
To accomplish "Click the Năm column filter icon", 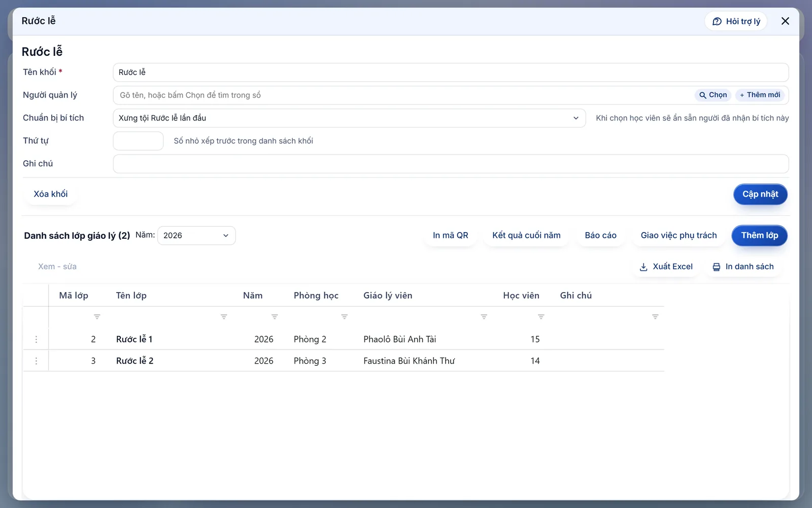I will coord(275,316).
